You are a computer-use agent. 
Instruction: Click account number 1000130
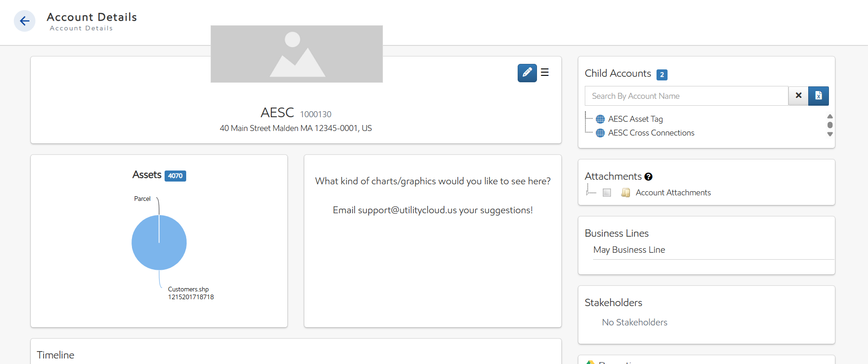pos(315,114)
